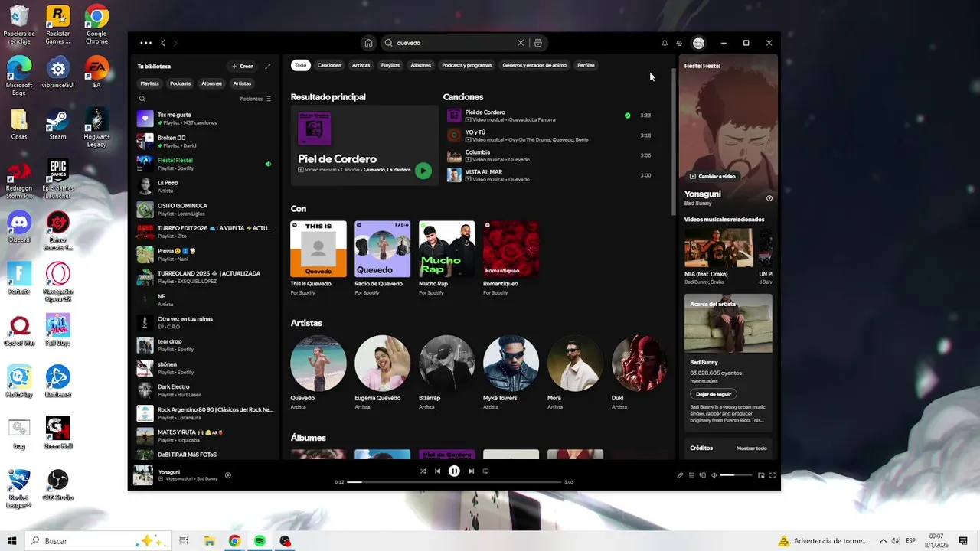Adjust the volume slider
This screenshot has height=551, width=980.
(737, 475)
